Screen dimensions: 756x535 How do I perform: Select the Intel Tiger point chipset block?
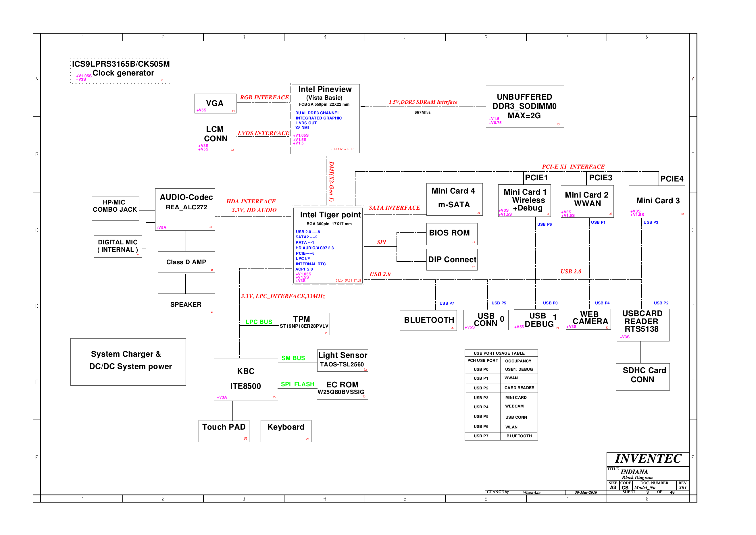coord(328,245)
